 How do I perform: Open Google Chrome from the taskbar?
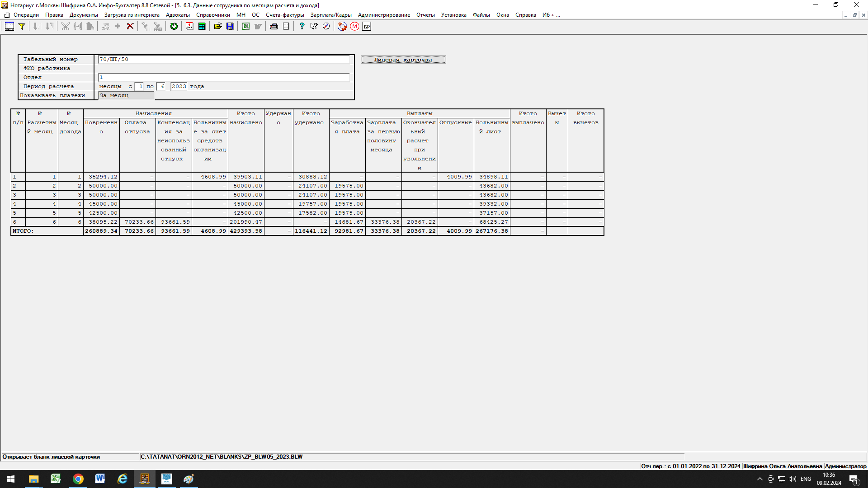(x=78, y=479)
